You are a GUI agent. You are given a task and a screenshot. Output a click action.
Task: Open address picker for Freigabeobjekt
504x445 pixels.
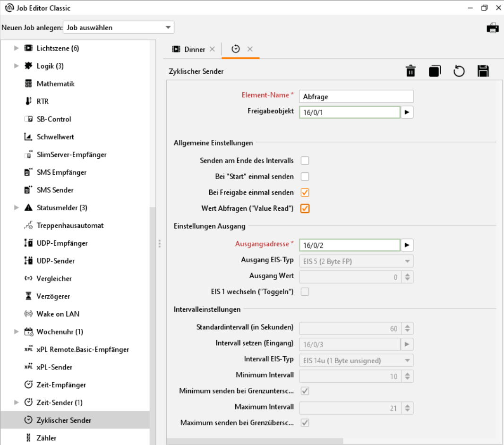coord(407,112)
